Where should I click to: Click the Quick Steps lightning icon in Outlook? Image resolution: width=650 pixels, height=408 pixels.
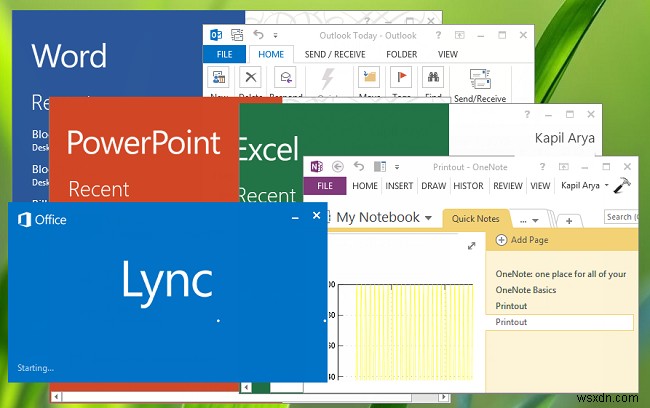point(327,78)
